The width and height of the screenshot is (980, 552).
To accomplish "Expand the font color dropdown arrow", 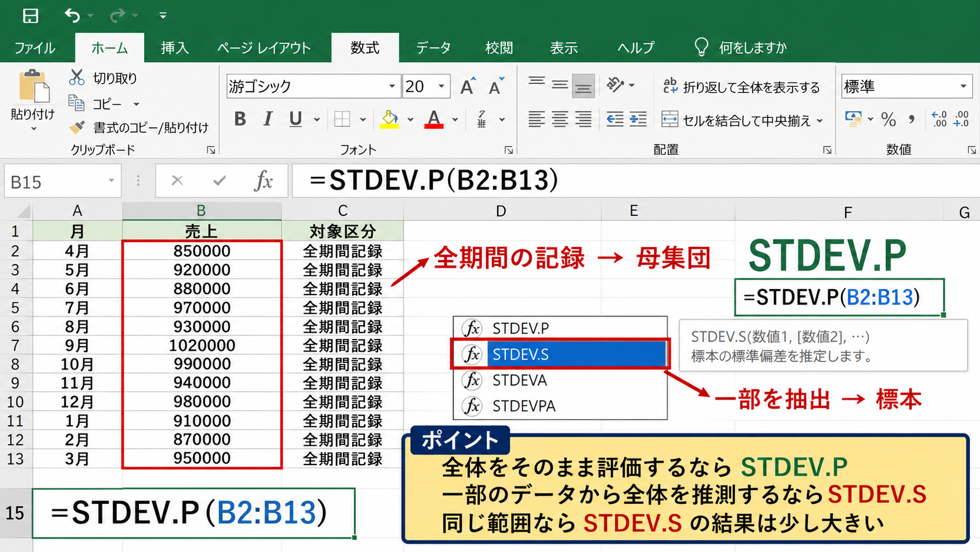I will [455, 120].
